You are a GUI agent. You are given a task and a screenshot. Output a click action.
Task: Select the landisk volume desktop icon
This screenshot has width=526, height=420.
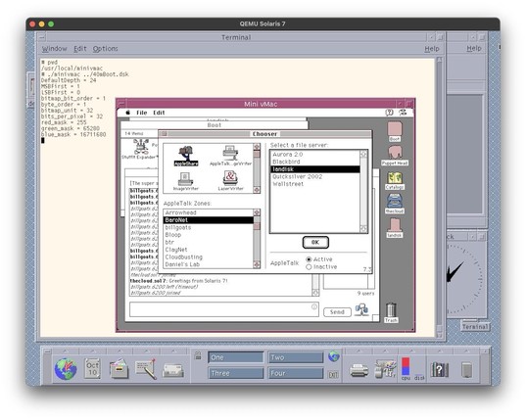pos(395,228)
